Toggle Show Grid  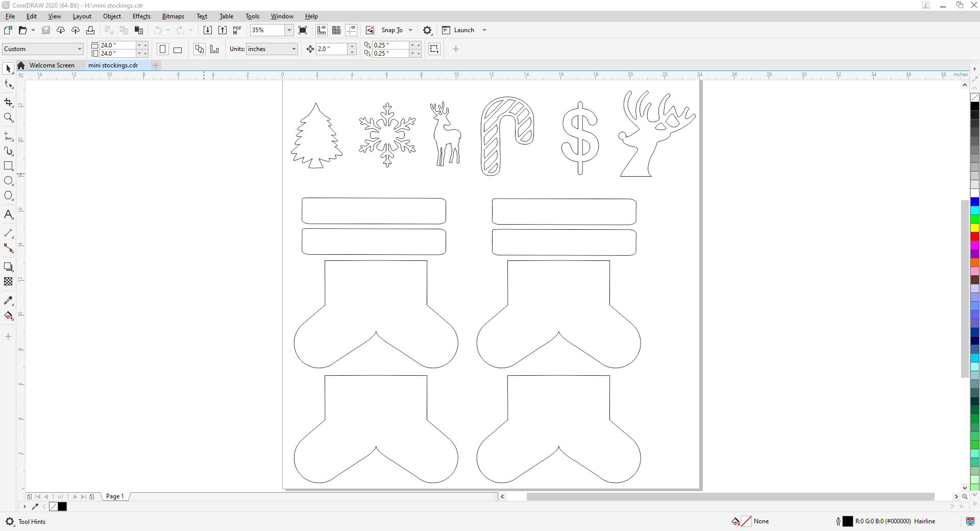[x=336, y=30]
